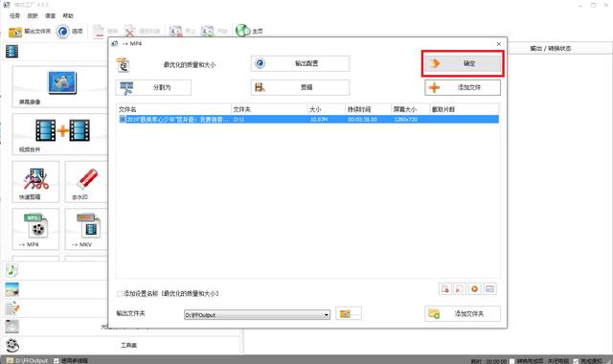
Task: Toggle the 添加设置名称 checkbox
Action: click(x=120, y=294)
